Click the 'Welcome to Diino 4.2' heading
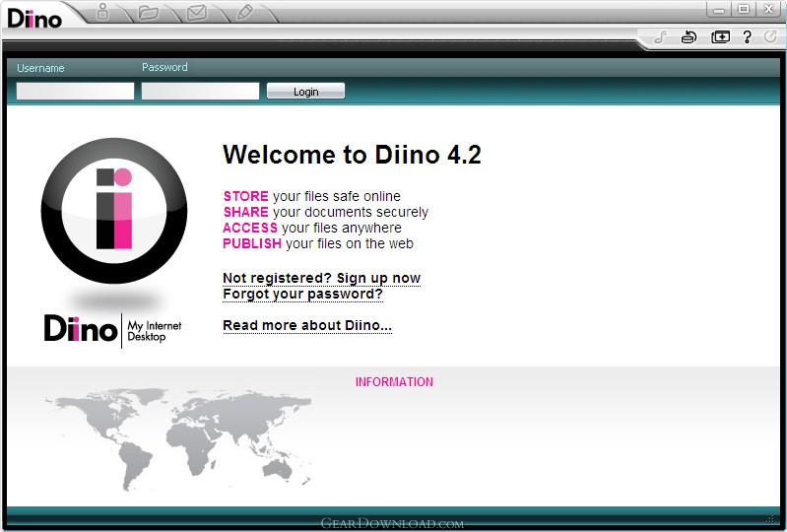Image resolution: width=787 pixels, height=532 pixels. (x=352, y=154)
